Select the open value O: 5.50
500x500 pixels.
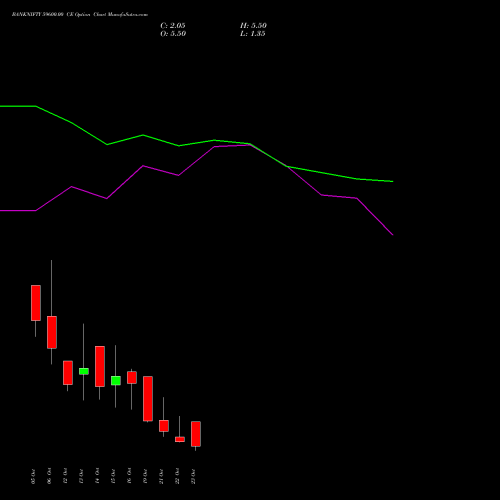[173, 34]
